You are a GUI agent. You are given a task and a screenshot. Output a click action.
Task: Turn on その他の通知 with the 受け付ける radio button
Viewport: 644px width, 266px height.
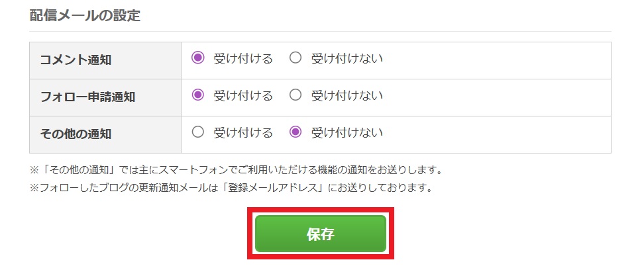coord(197,132)
